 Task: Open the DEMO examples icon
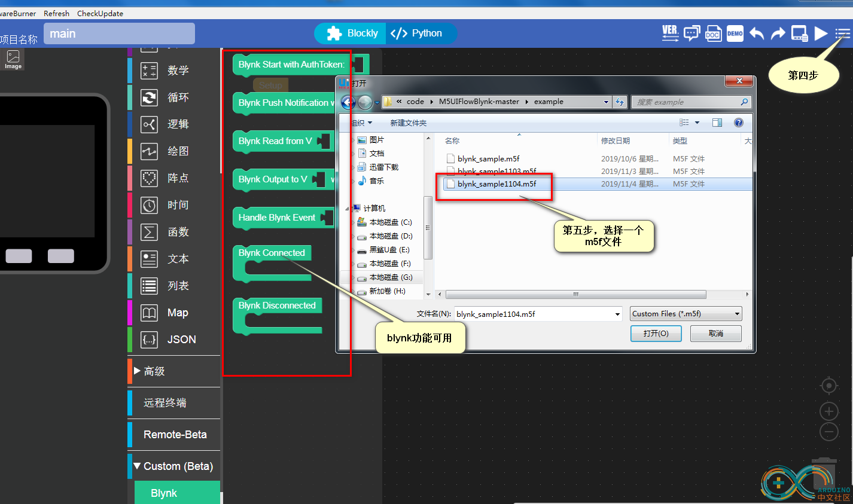[x=735, y=33]
